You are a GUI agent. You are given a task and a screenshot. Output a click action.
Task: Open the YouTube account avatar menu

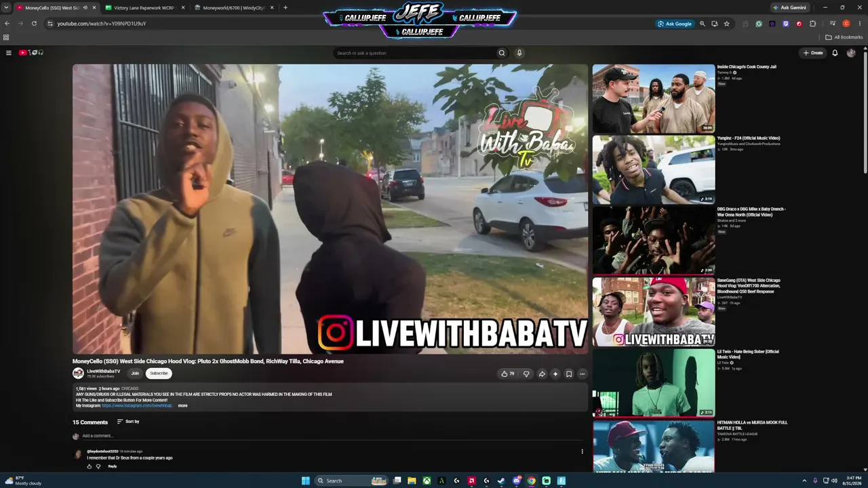851,53
